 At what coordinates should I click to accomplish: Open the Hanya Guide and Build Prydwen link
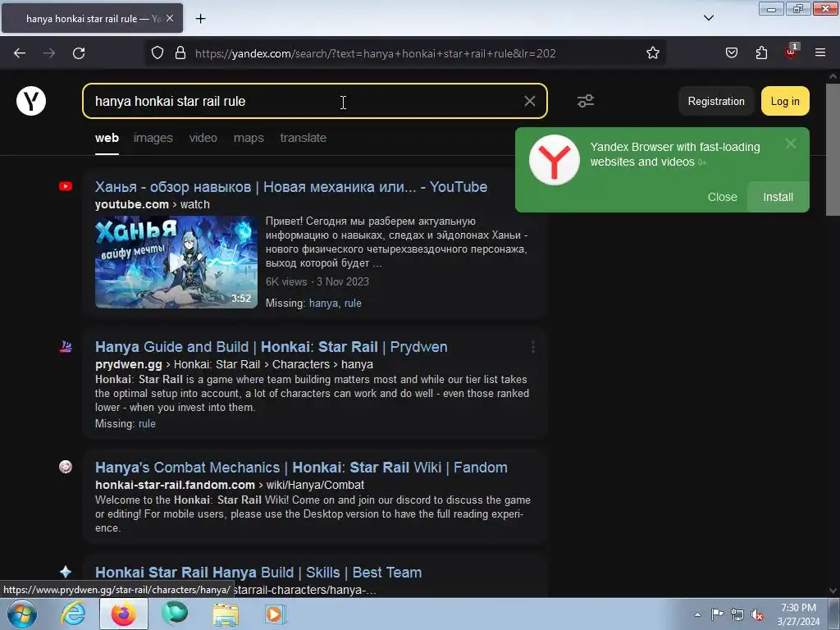pyautogui.click(x=271, y=347)
